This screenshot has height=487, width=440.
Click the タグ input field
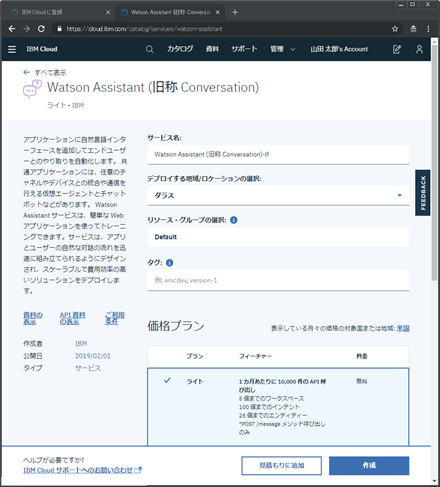click(x=278, y=280)
